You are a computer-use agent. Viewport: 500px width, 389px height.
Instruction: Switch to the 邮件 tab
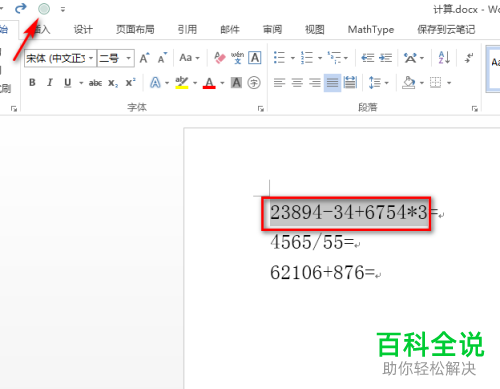(230, 30)
